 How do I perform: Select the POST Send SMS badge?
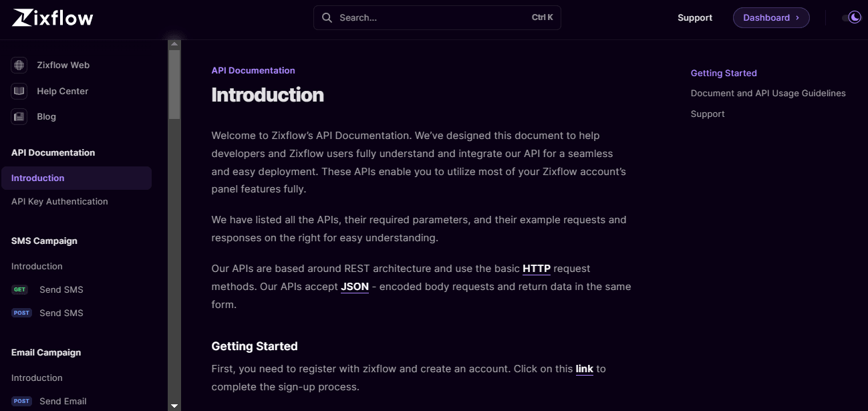(x=21, y=313)
